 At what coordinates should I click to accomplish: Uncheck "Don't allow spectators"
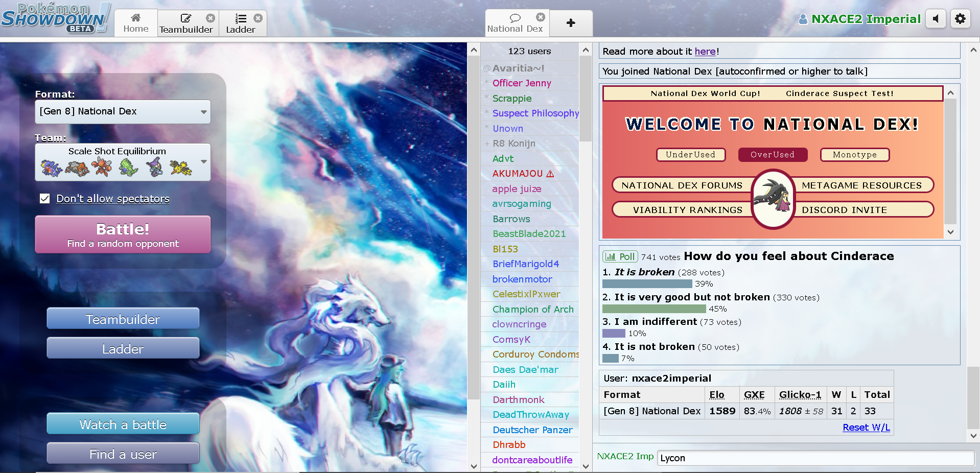[44, 198]
